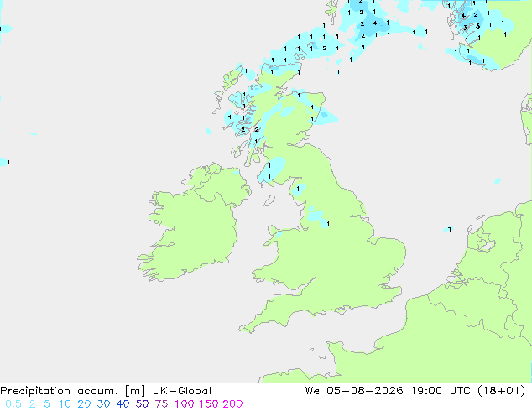Select the 20 value in the legend
The image size is (532, 411).
tap(84, 404)
